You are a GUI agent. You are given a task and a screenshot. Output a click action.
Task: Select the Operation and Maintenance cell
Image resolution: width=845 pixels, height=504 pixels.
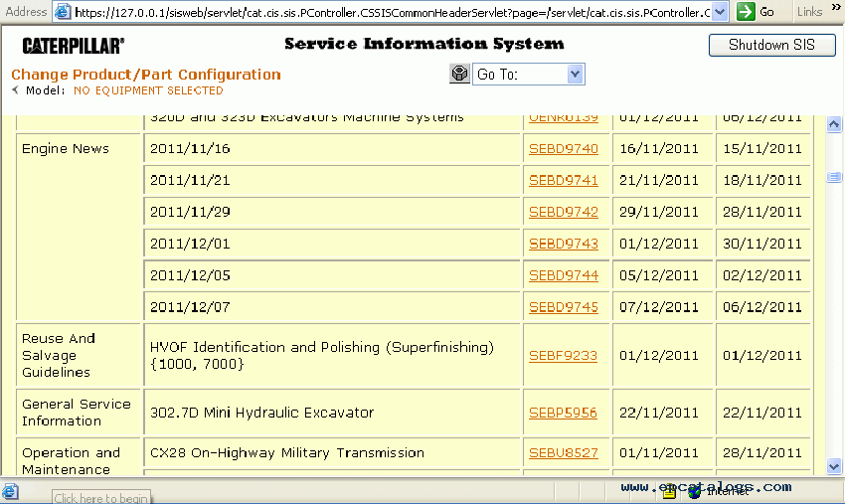(79, 457)
